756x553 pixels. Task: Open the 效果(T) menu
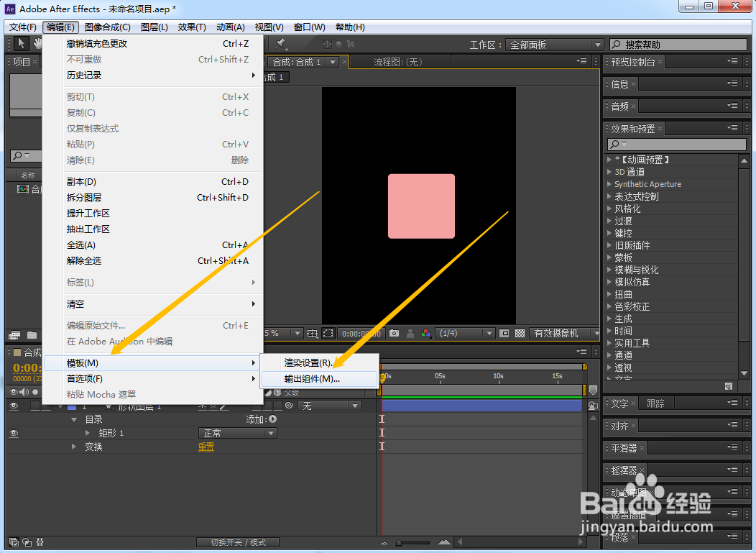192,27
